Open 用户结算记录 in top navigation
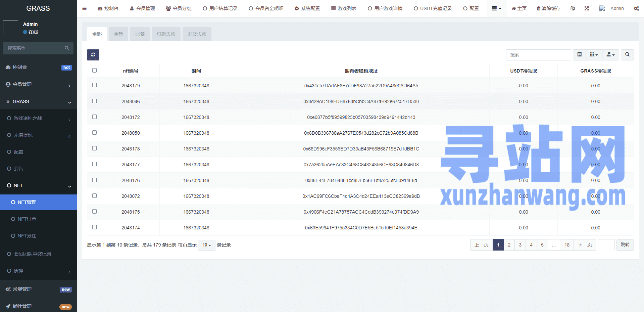The width and height of the screenshot is (644, 312). [x=220, y=8]
